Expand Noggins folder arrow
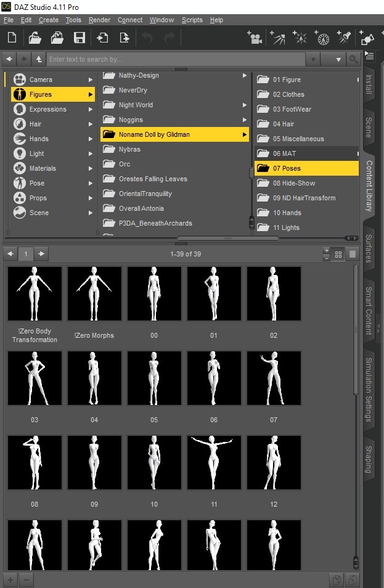The width and height of the screenshot is (384, 588). pos(245,120)
